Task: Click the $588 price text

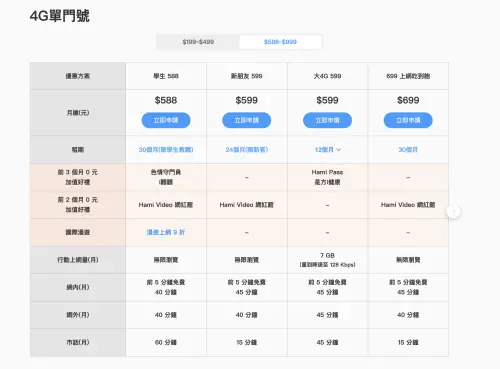Action: (x=166, y=100)
